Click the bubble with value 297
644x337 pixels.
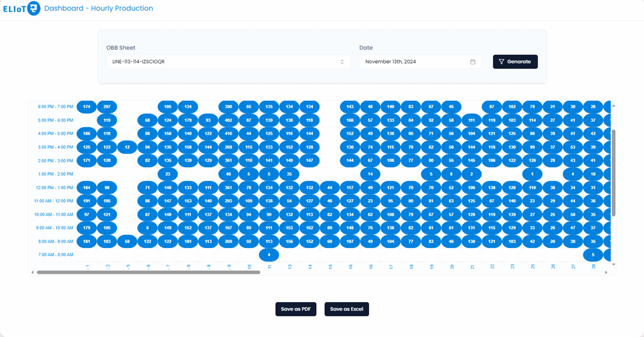click(107, 107)
